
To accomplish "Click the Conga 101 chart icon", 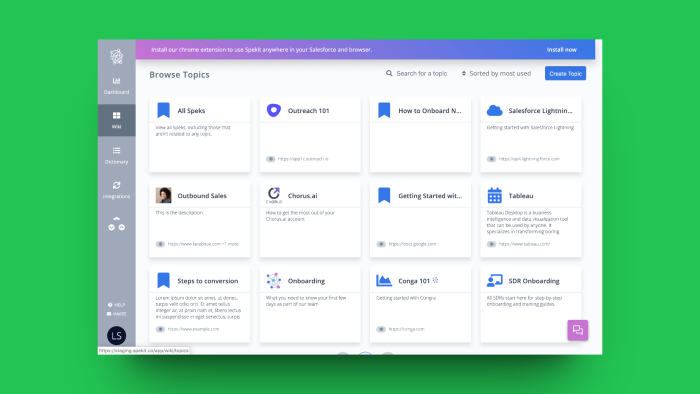I will 384,281.
